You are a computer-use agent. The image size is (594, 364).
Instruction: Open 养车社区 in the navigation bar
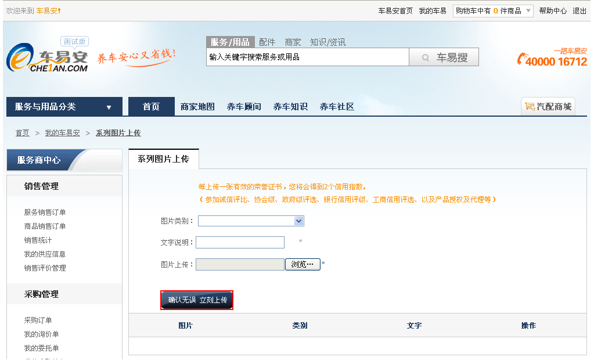pos(337,107)
